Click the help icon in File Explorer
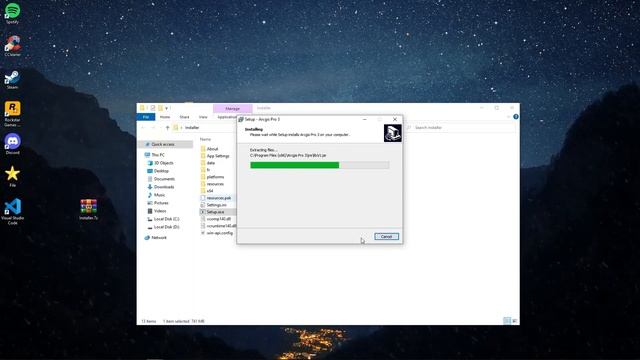This screenshot has height=360, width=640. (516, 117)
